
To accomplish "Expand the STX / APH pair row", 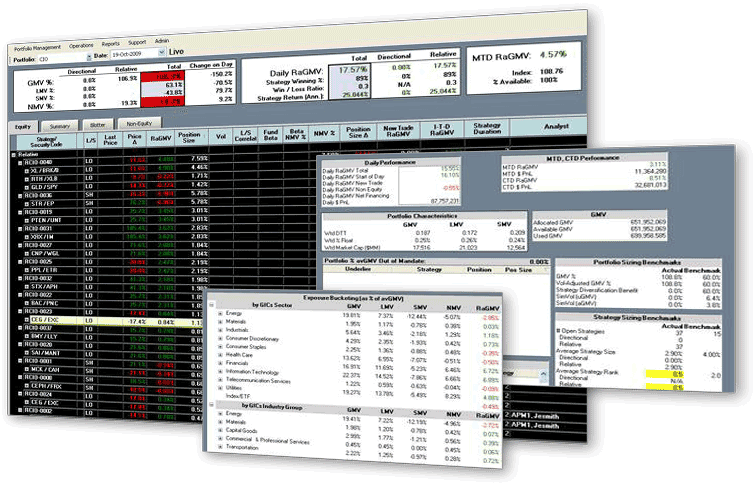I will point(27,287).
